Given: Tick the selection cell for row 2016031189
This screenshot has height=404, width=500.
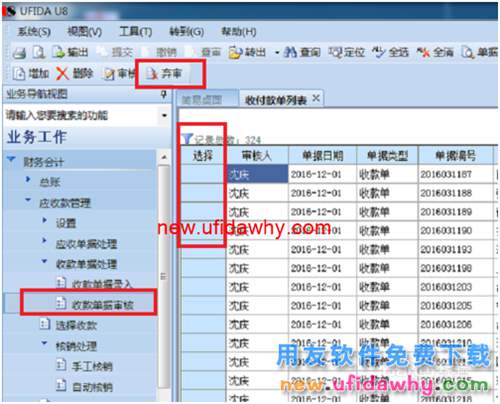Looking at the screenshot, I should point(203,211).
